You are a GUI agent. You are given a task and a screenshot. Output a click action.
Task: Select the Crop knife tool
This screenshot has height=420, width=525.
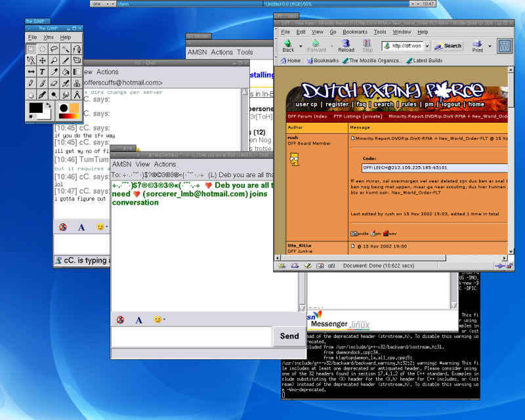click(65, 60)
